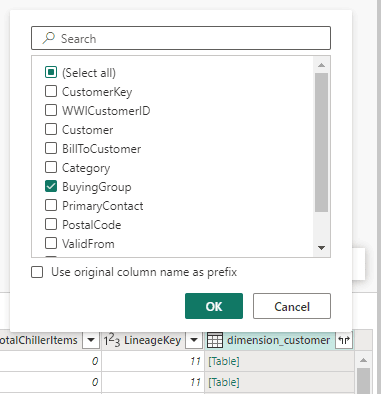Check the BillToCustomer column checkbox
The width and height of the screenshot is (381, 394).
51,148
